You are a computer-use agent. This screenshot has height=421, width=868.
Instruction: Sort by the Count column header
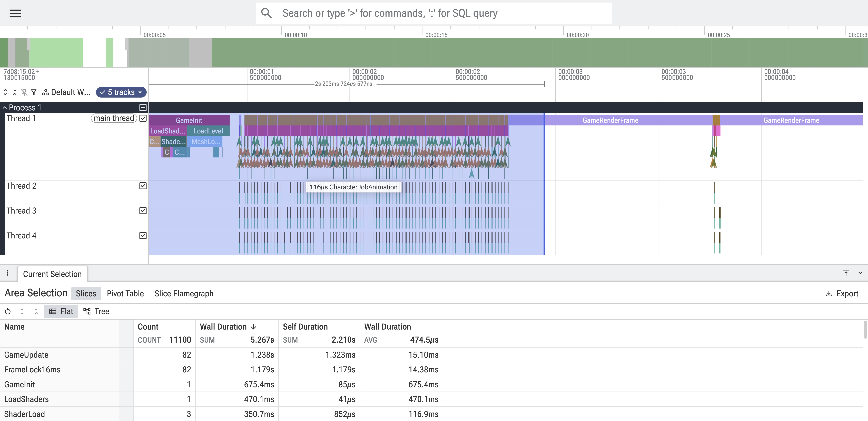coord(148,327)
